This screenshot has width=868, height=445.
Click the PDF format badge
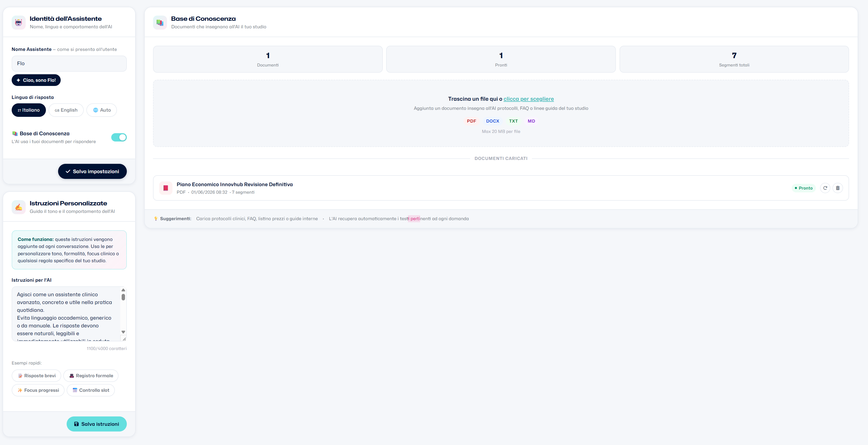point(471,121)
